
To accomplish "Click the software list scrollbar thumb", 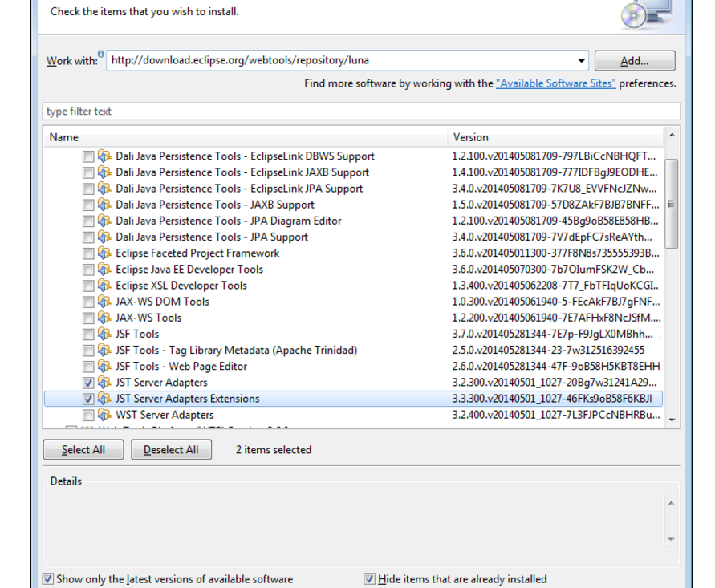I will [671, 204].
